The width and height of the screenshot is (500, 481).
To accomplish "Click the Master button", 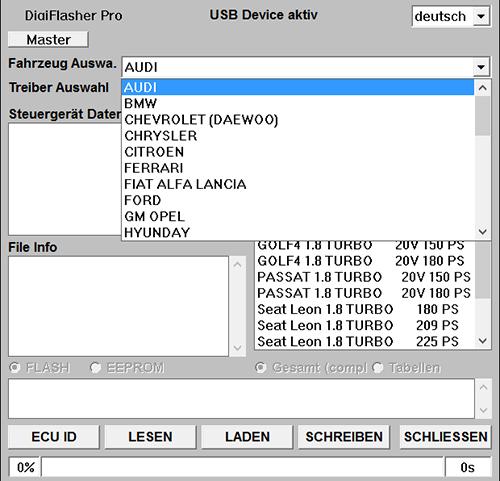I will click(x=48, y=40).
